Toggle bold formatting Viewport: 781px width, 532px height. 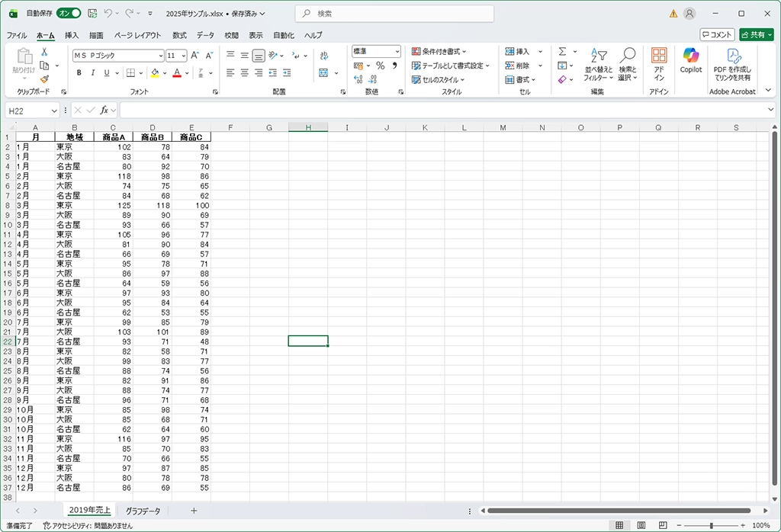pos(79,73)
